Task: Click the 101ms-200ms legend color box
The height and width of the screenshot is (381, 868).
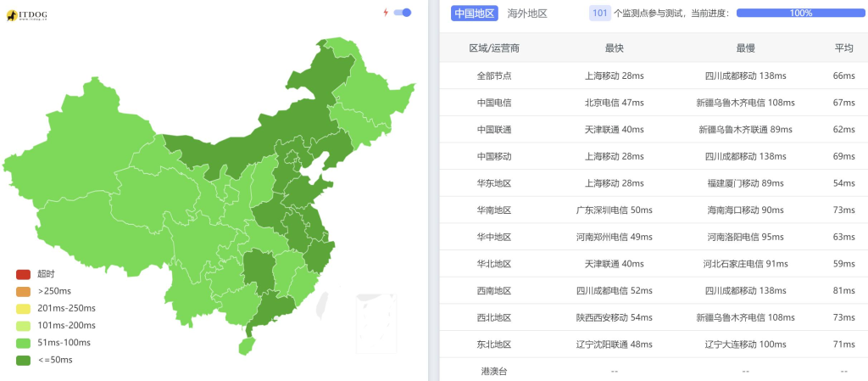Action: 23,325
